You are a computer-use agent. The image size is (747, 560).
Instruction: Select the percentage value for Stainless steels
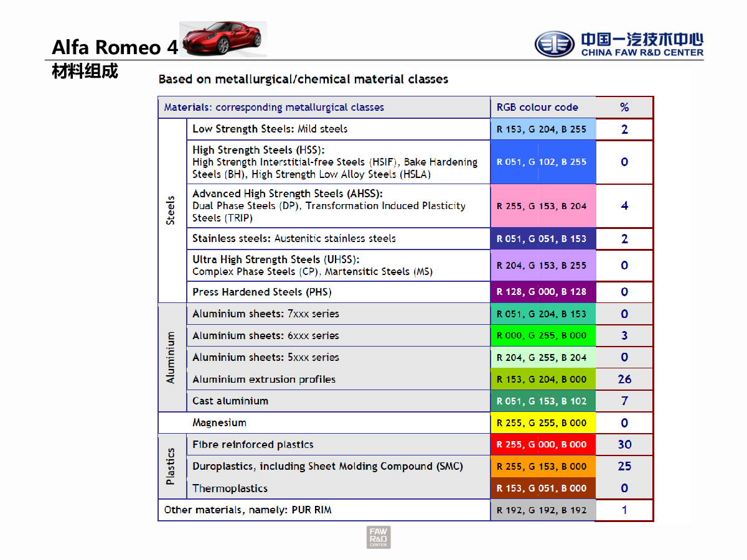pyautogui.click(x=624, y=239)
